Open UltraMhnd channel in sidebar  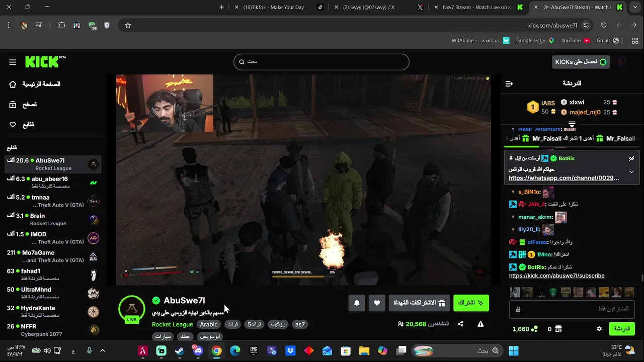point(53,293)
